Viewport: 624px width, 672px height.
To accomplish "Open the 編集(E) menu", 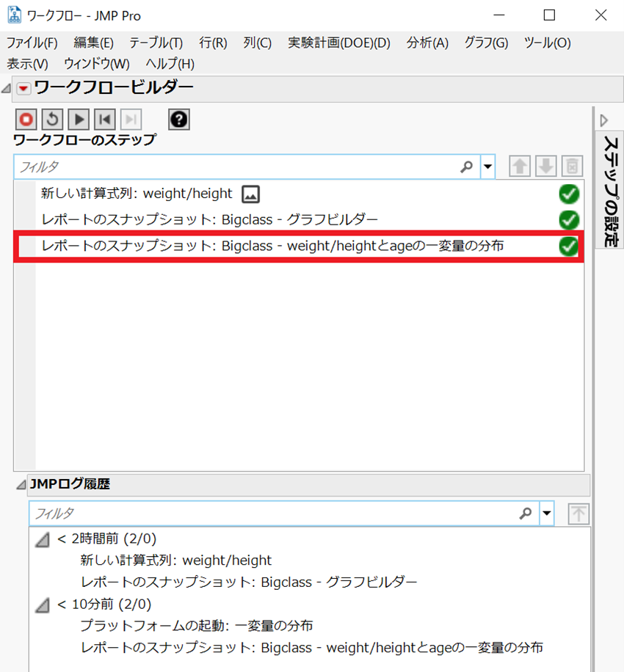I will (x=93, y=43).
